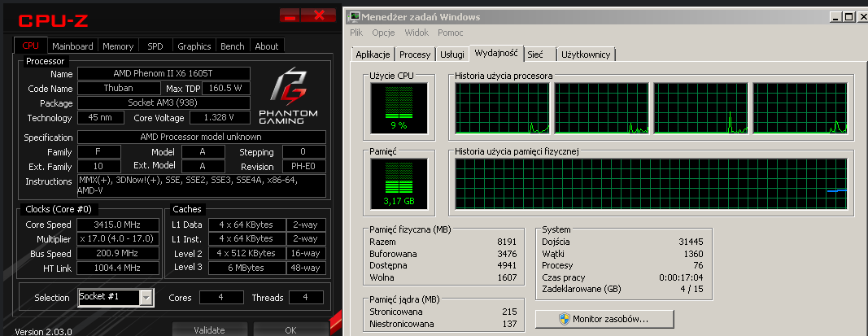Image resolution: width=868 pixels, height=336 pixels.
Task: Click the Max TDP value 160.5 W
Action: [226, 88]
